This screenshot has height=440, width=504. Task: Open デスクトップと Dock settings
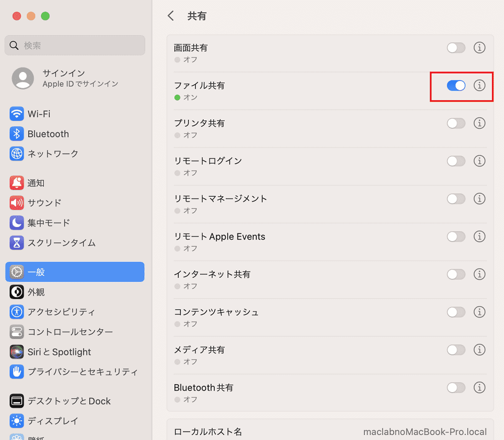(x=75, y=401)
